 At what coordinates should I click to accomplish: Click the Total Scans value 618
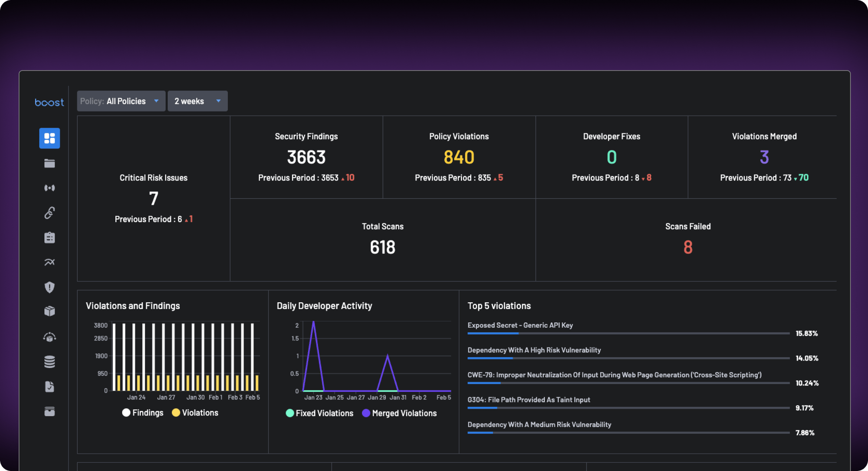tap(383, 248)
